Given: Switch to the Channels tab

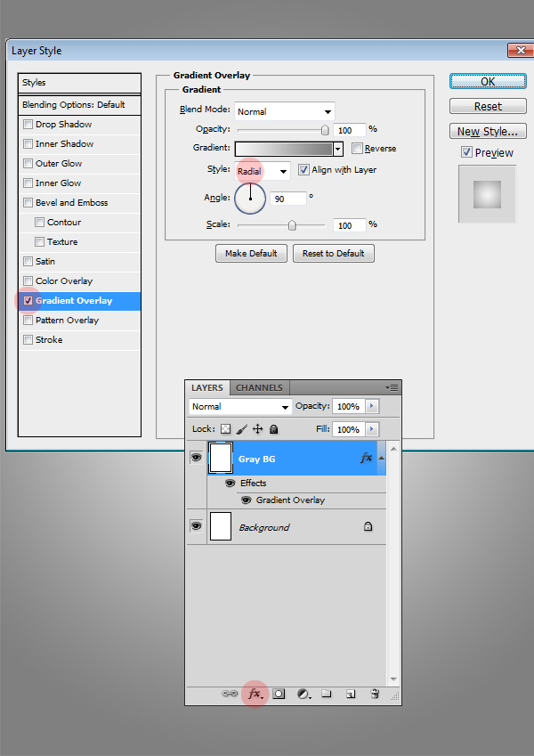Looking at the screenshot, I should click(259, 388).
